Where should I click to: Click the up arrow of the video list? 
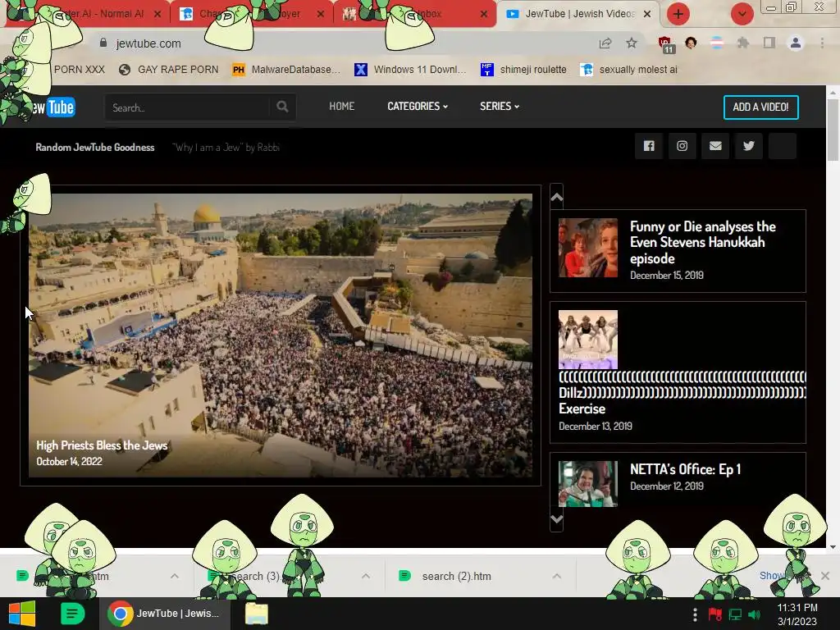point(557,197)
